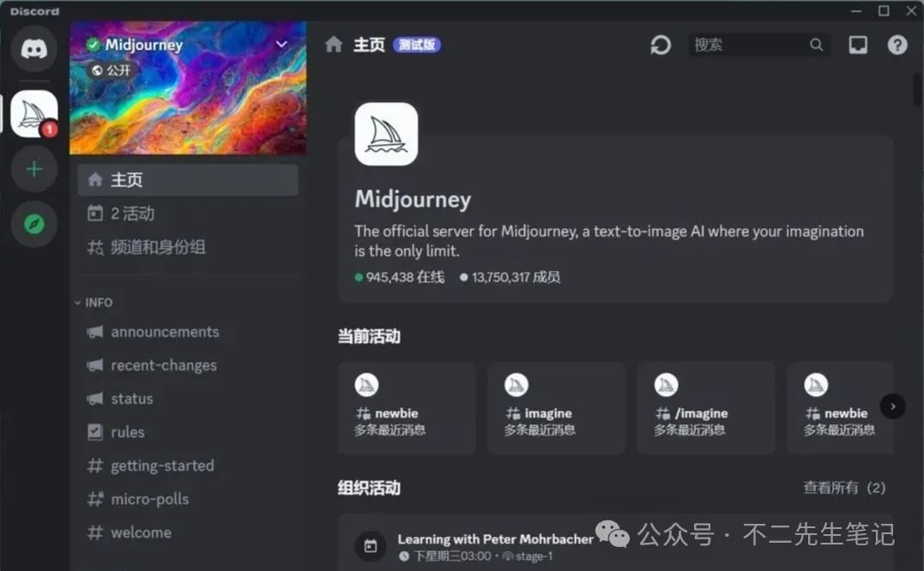Image resolution: width=924 pixels, height=571 pixels.
Task: Click the 搜索 search field
Action: [x=759, y=45]
